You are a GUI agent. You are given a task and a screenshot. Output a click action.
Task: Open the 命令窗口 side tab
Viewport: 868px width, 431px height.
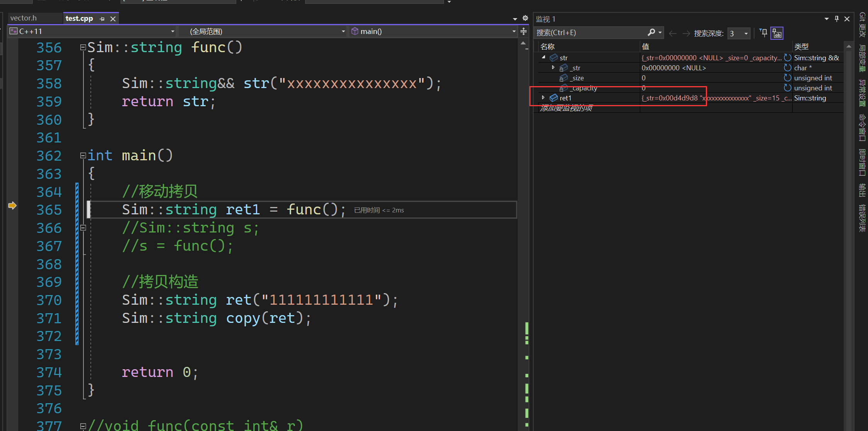click(863, 128)
